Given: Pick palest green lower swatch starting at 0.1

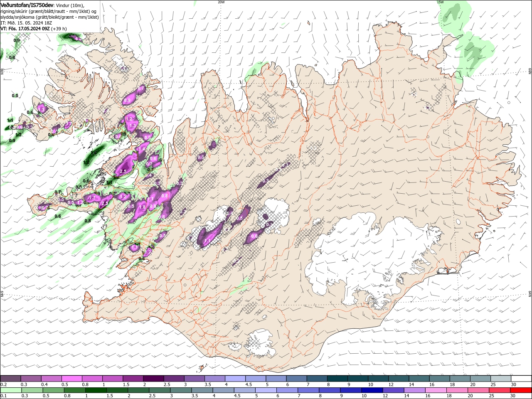Looking at the screenshot, I should pos(11,390).
